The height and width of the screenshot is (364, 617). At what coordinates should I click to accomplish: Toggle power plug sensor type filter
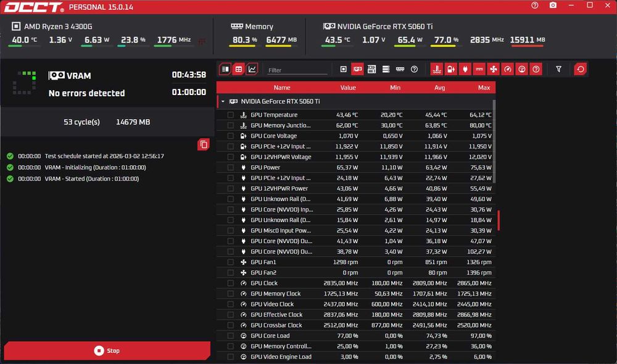pos(465,69)
